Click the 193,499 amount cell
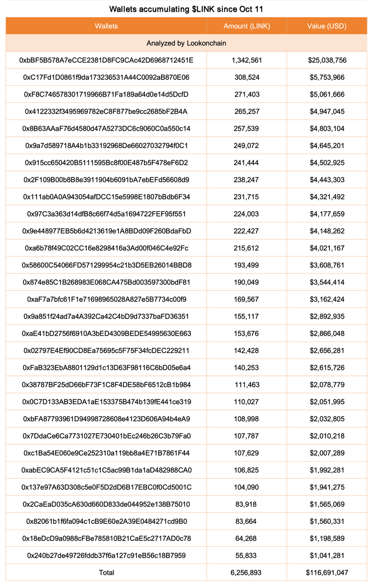This screenshot has height=588, width=375. click(x=247, y=265)
